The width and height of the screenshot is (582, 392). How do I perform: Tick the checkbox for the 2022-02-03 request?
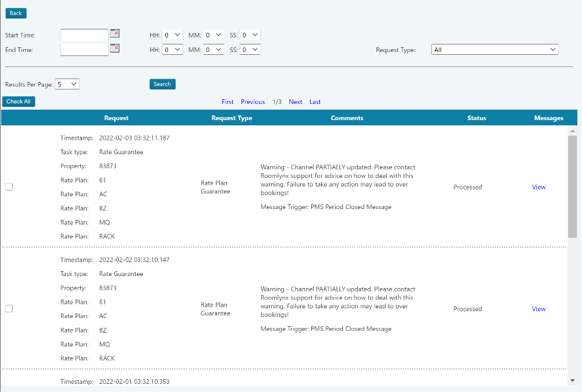[9, 186]
